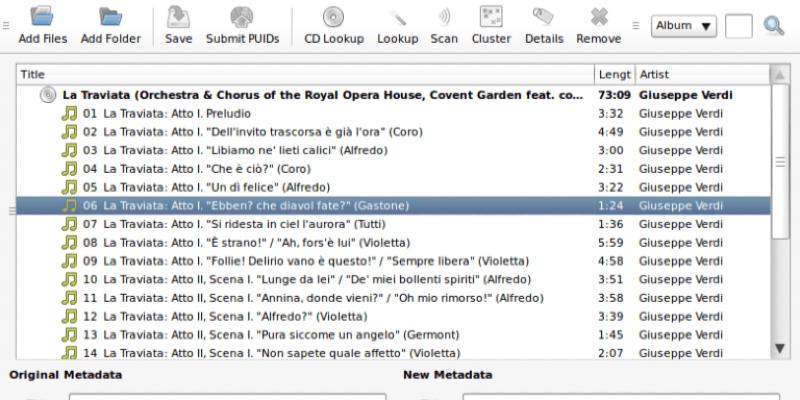Click the scrollbar down arrow

pyautogui.click(x=780, y=348)
